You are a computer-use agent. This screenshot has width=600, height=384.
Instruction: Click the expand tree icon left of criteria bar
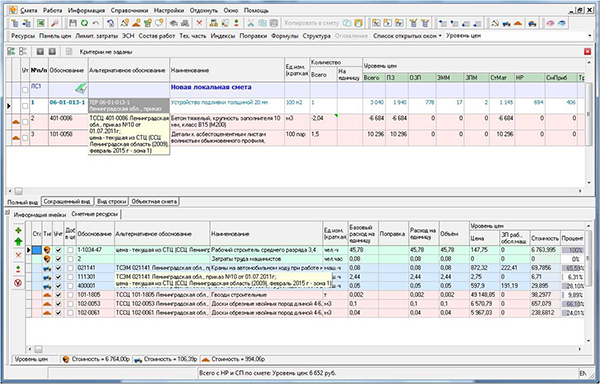click(x=11, y=51)
